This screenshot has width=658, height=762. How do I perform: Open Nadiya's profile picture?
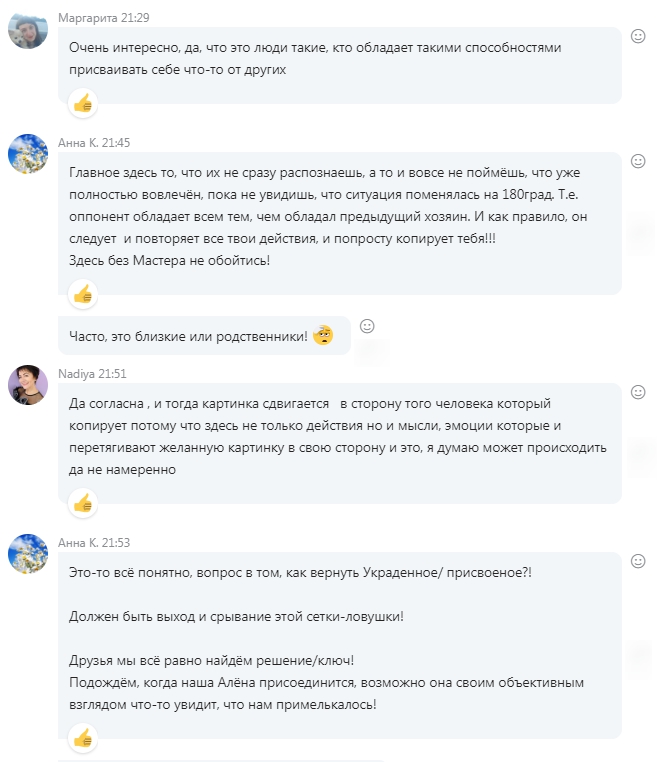[x=27, y=384]
